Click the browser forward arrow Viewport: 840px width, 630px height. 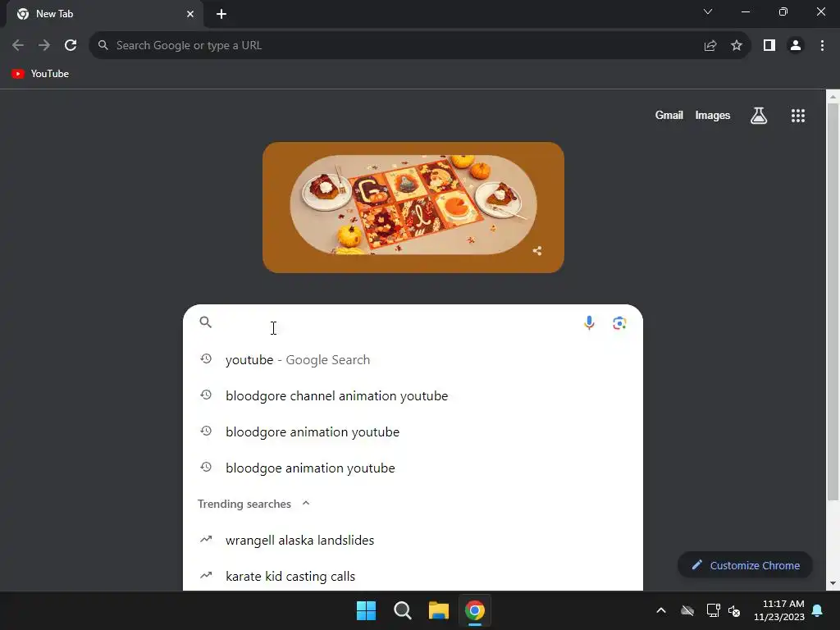click(44, 46)
